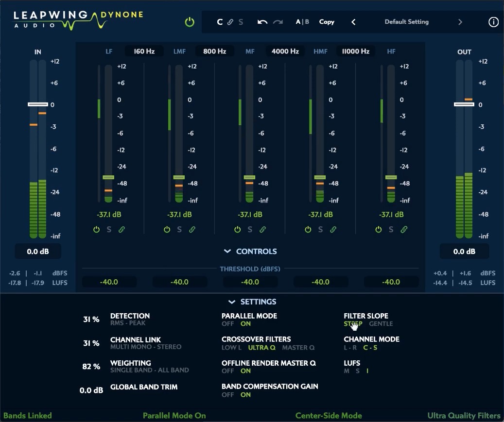Image resolution: width=504 pixels, height=422 pixels.
Task: Click the Copy button
Action: point(327,22)
